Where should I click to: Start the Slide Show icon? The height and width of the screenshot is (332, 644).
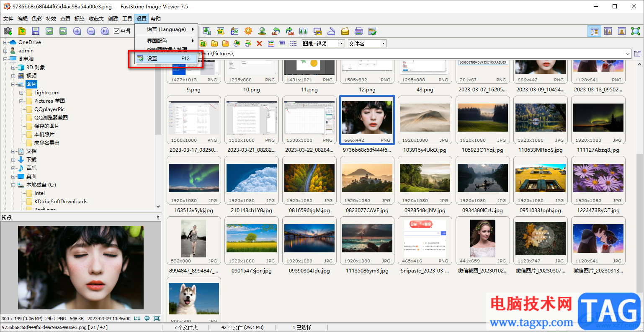click(317, 31)
